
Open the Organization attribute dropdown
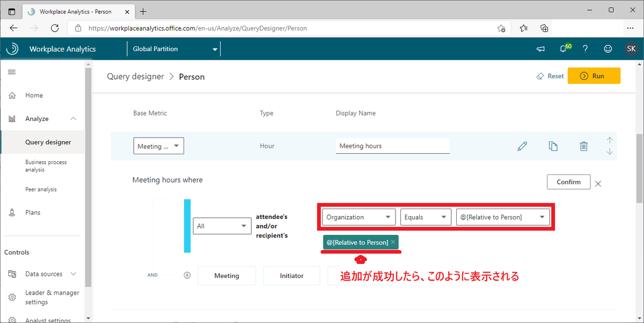coord(359,217)
